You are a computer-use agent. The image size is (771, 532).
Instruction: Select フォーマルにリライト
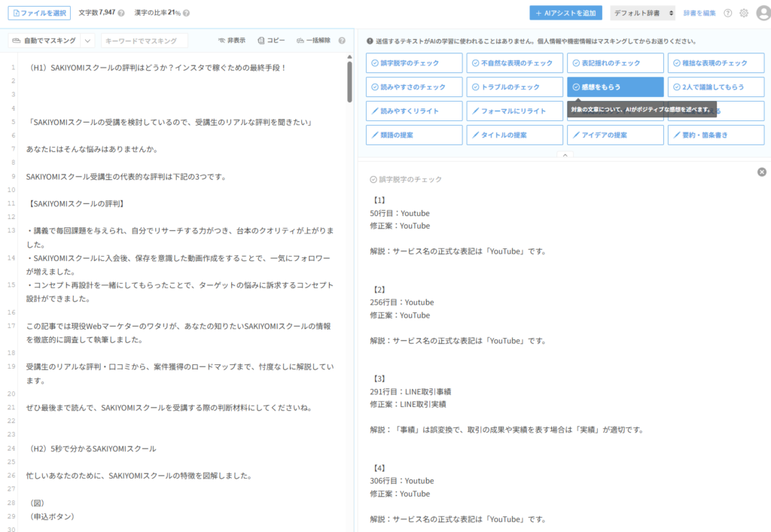tap(514, 111)
